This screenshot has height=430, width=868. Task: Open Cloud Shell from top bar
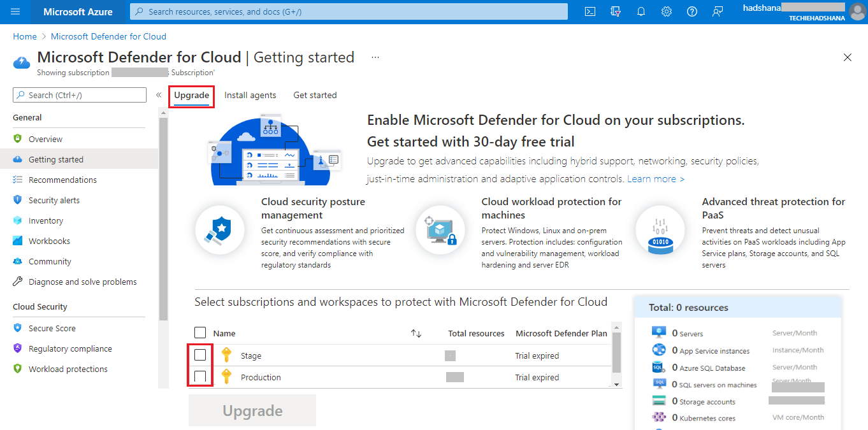pyautogui.click(x=590, y=11)
